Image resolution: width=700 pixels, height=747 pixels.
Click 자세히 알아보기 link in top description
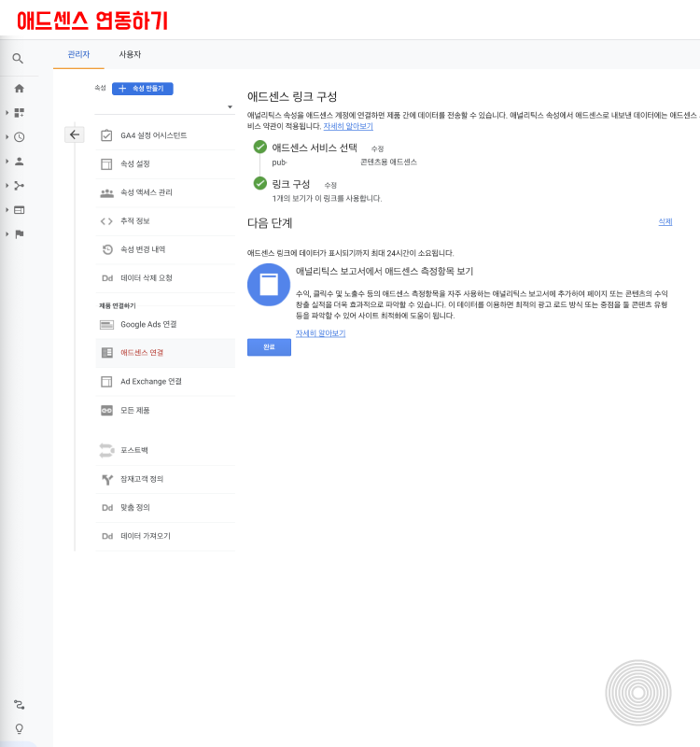pyautogui.click(x=348, y=126)
